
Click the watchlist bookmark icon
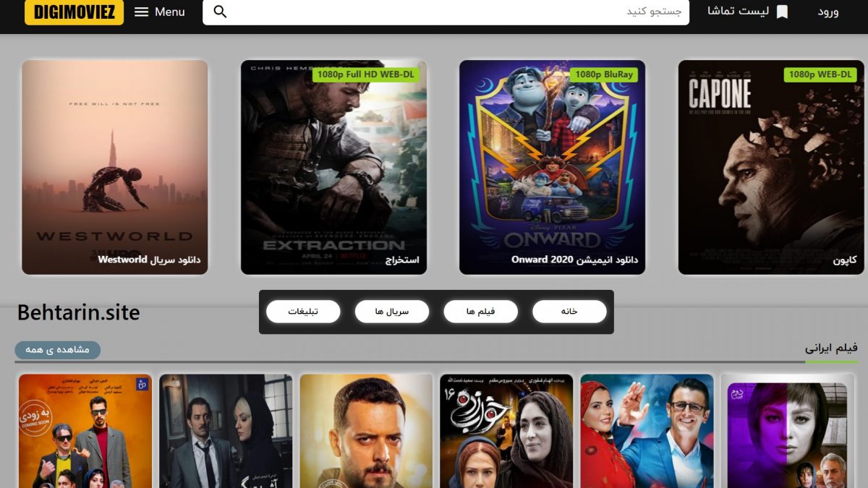(782, 12)
